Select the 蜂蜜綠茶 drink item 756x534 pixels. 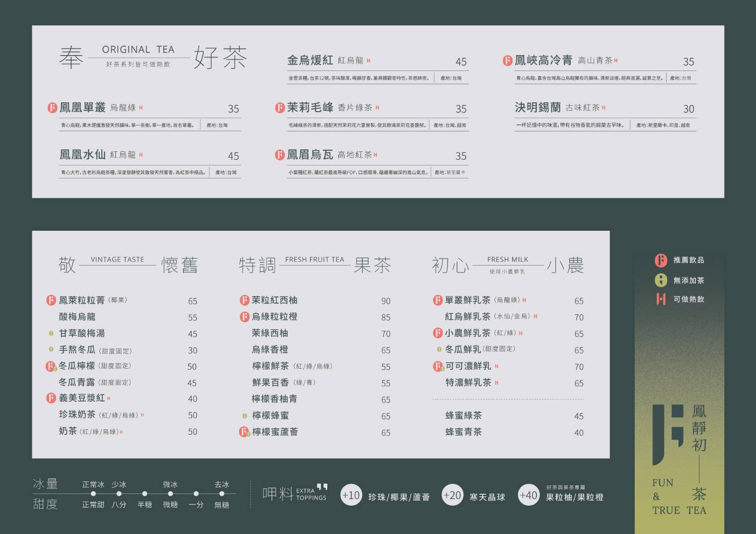[x=463, y=416]
